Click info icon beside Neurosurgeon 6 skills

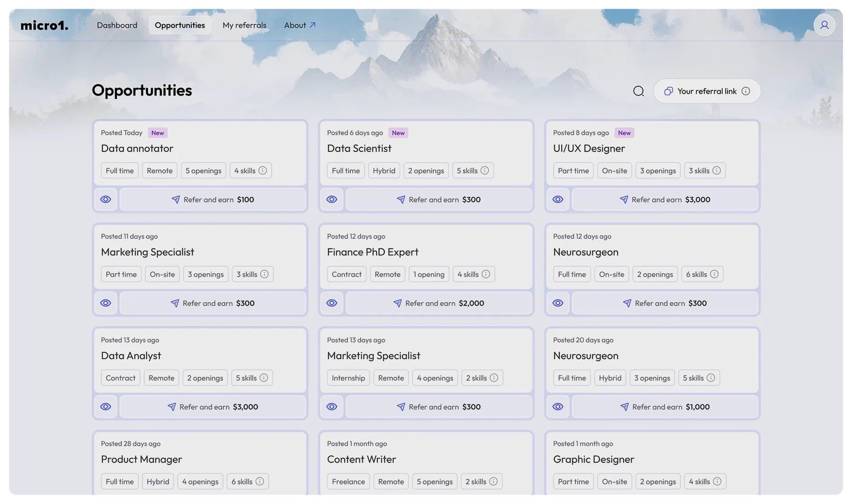click(x=714, y=274)
